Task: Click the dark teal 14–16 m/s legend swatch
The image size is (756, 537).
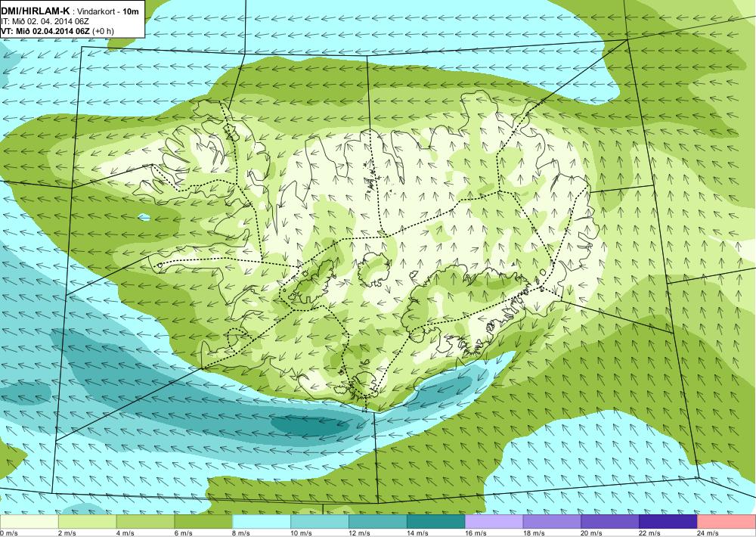Action: 436,522
